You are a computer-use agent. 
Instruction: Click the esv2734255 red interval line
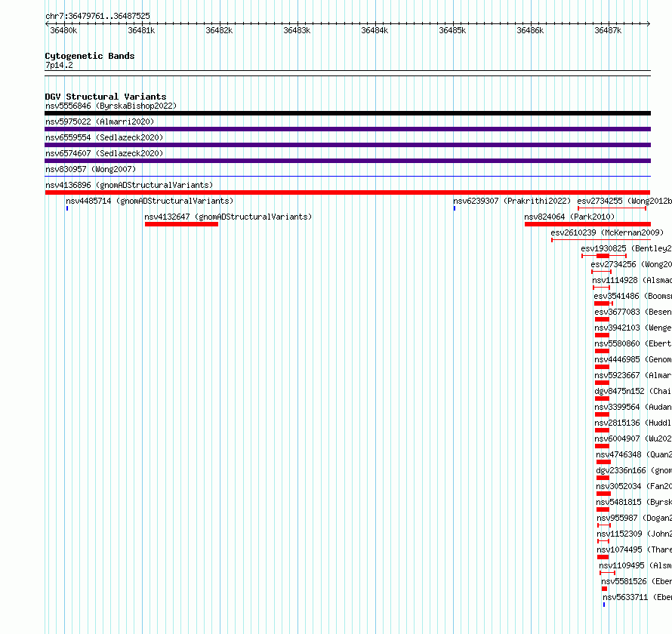612,208
